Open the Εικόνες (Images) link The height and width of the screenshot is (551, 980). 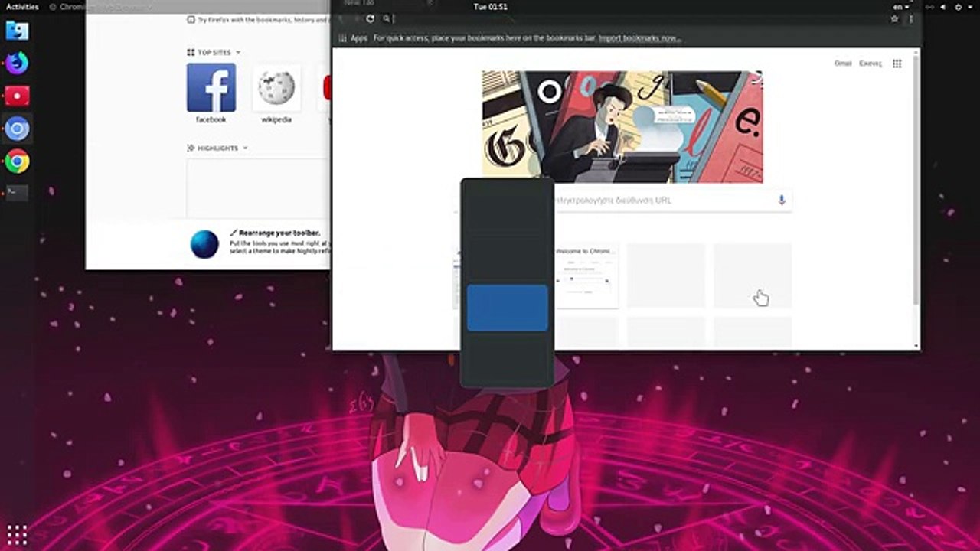pyautogui.click(x=871, y=64)
